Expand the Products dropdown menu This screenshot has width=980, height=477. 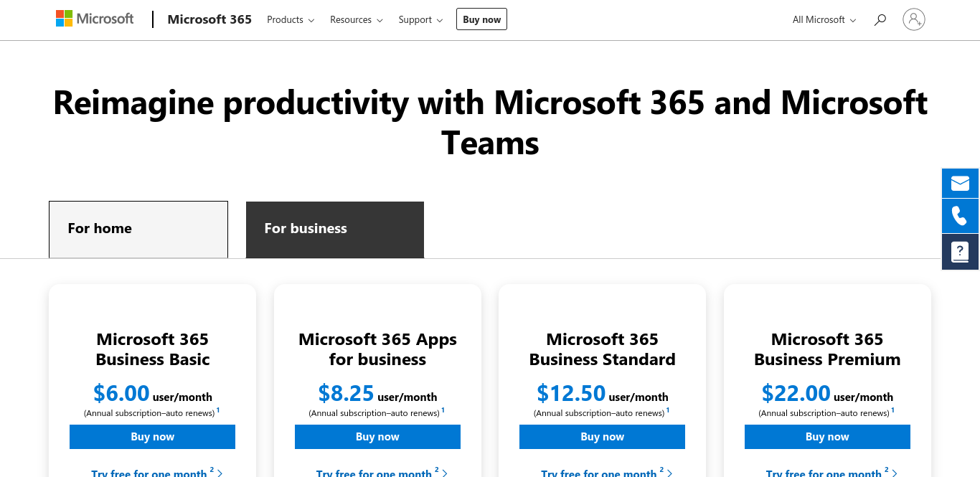pyautogui.click(x=291, y=20)
